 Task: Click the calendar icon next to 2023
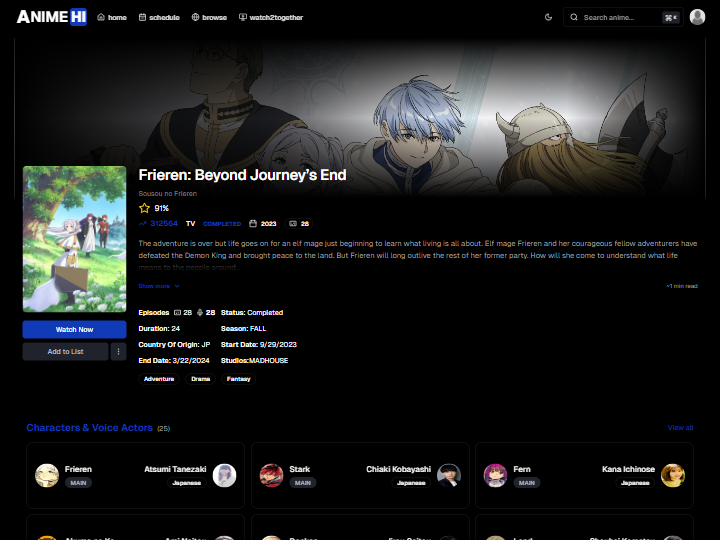[253, 224]
